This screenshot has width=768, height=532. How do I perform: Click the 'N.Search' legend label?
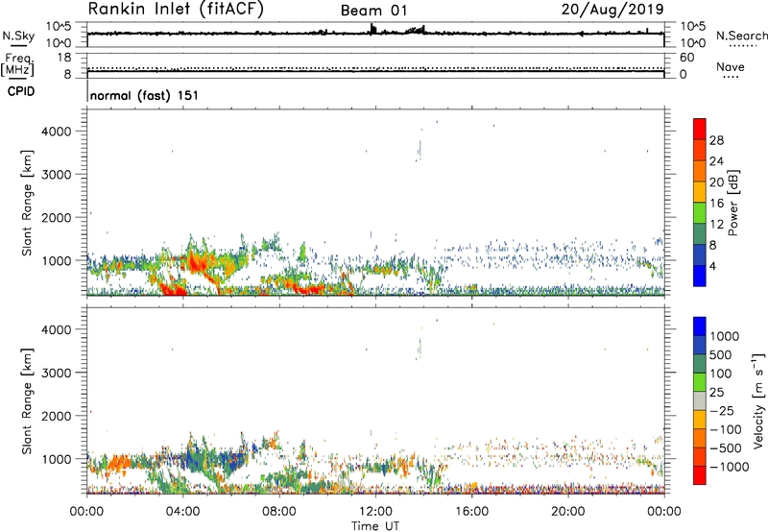[742, 36]
